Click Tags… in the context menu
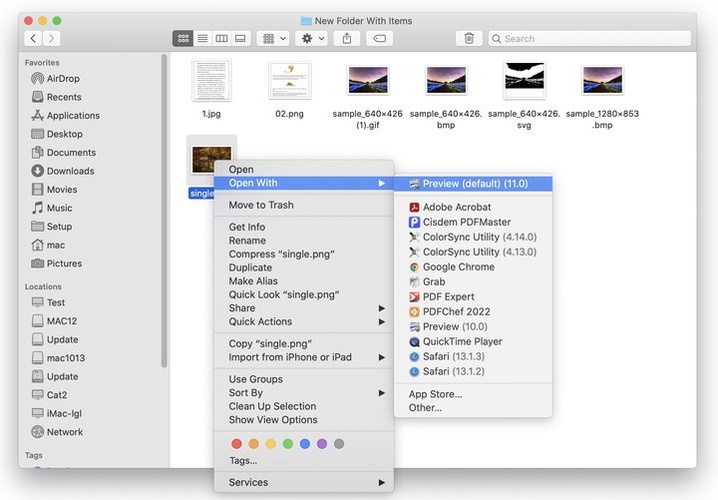The width and height of the screenshot is (718, 500). [x=243, y=461]
